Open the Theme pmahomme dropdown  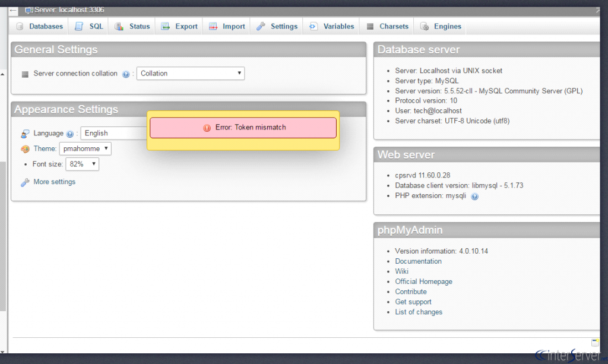click(x=85, y=148)
